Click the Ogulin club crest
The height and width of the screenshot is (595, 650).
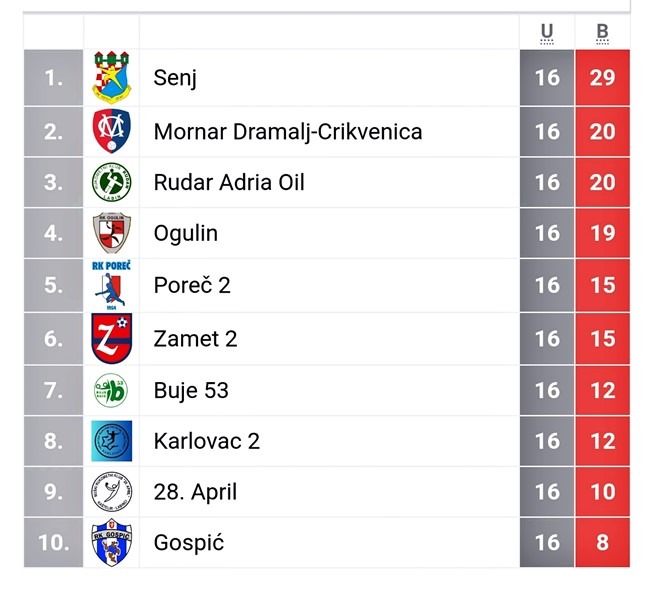[111, 233]
